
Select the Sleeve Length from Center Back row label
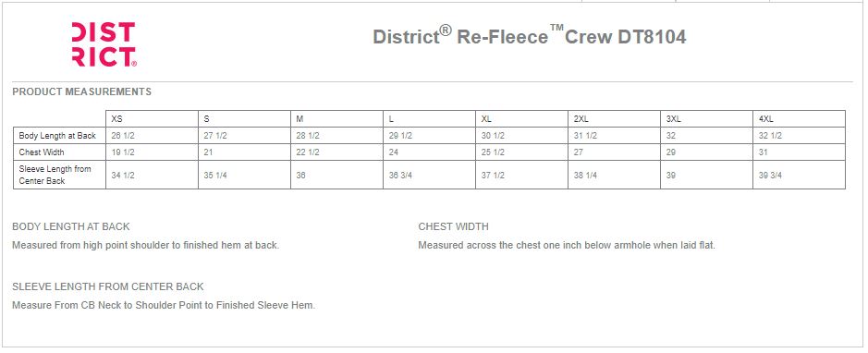(55, 175)
